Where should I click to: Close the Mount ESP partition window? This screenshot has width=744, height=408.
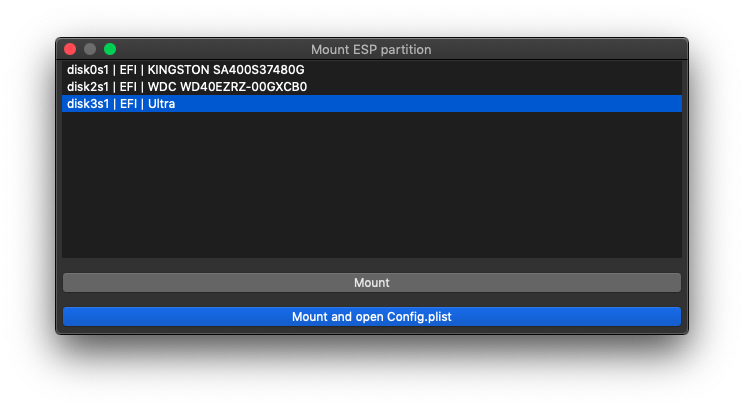70,49
